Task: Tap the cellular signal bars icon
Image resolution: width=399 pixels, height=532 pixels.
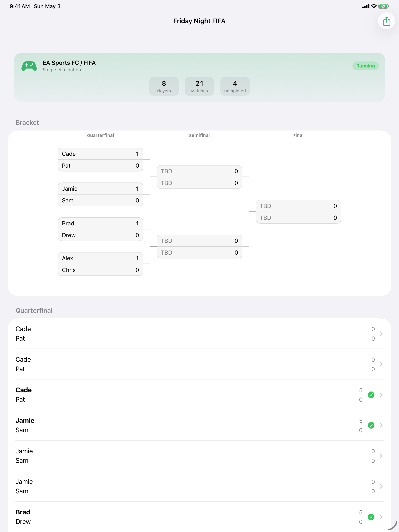Action: click(x=366, y=7)
